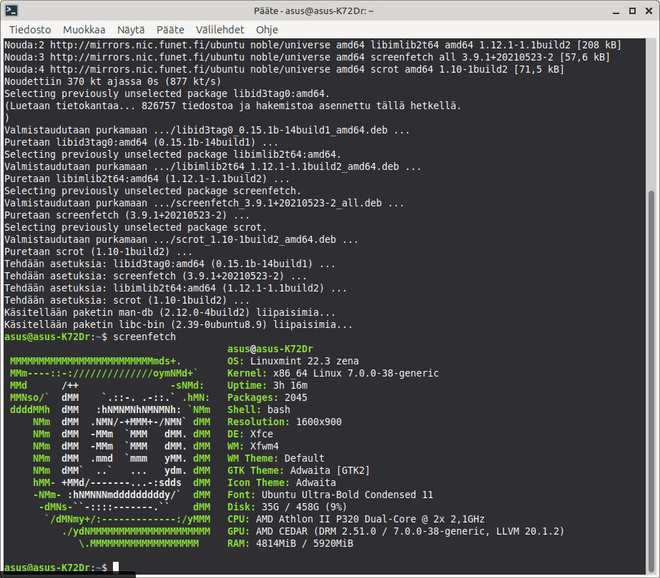The image size is (660, 578).
Task: Click the 'Disk: 35G / 458G (9%)' line
Action: (x=287, y=507)
